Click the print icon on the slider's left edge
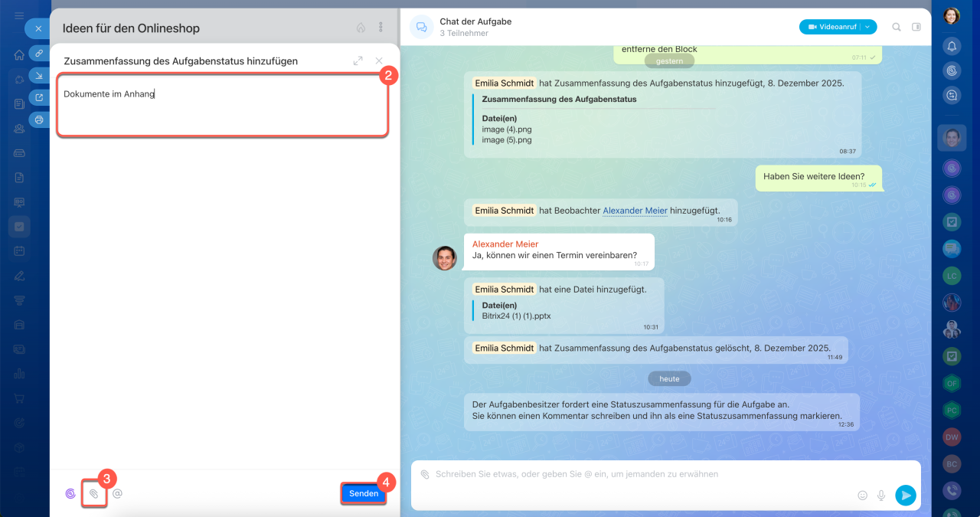 click(x=39, y=119)
